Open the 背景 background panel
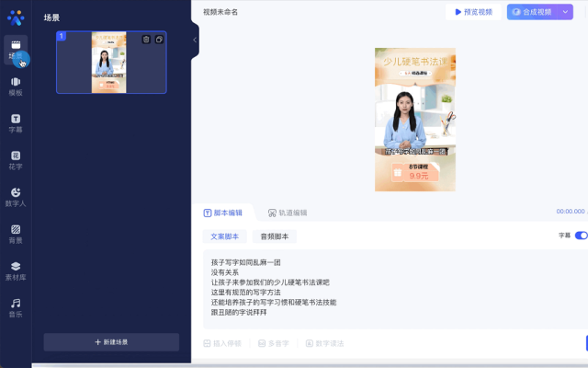 (16, 235)
